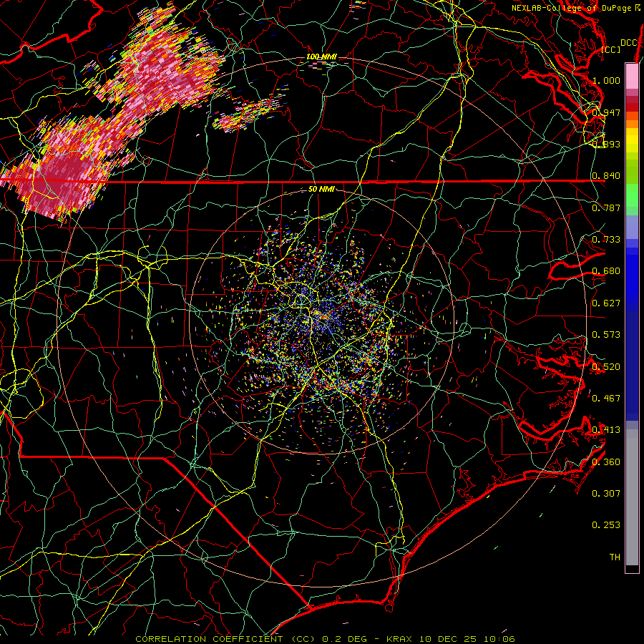This screenshot has height=644, width=644.
Task: Click the 50 NMI range ring label
Action: click(x=321, y=190)
